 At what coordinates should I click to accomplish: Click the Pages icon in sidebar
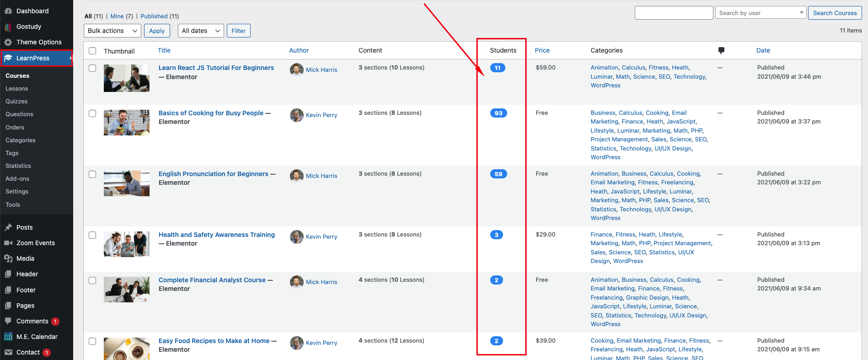click(8, 306)
